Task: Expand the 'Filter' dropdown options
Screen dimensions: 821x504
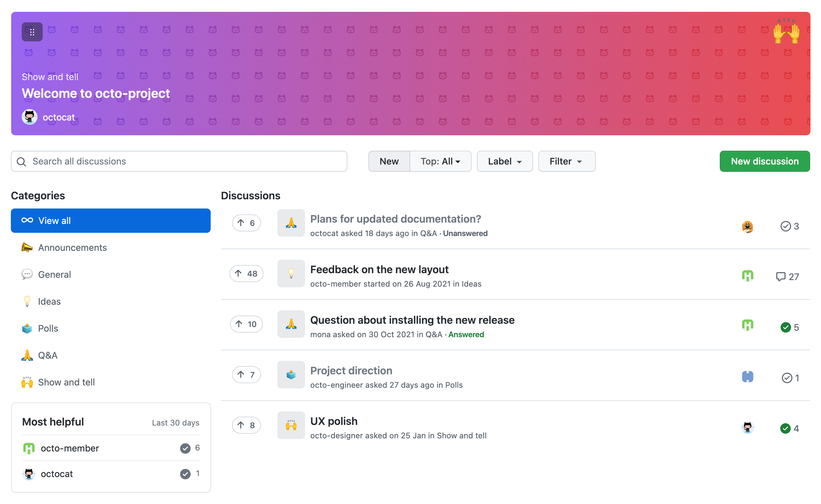Action: pos(566,161)
